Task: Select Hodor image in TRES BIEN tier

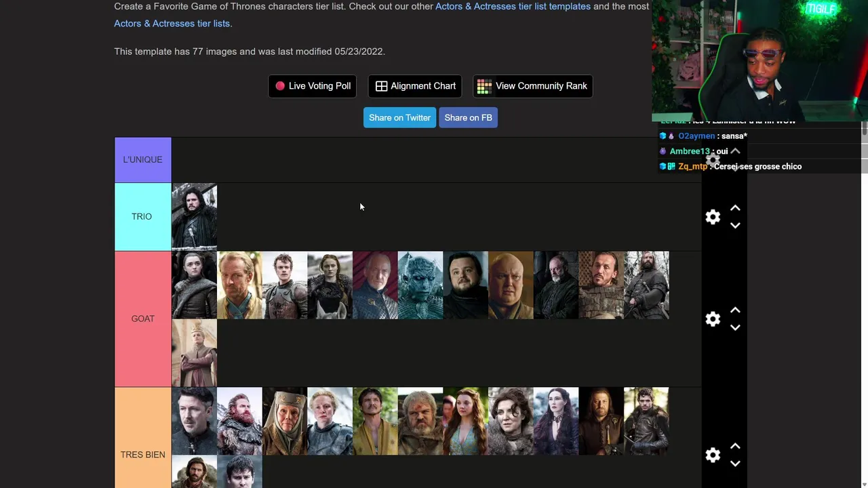Action: pos(420,421)
